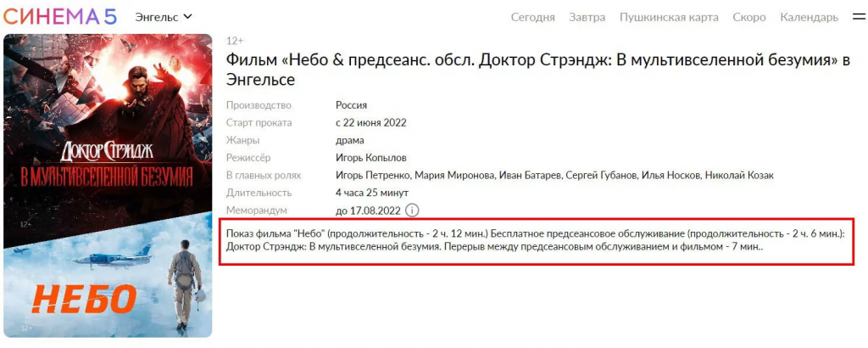Click the description paragraph about Показ фильма

[536, 240]
